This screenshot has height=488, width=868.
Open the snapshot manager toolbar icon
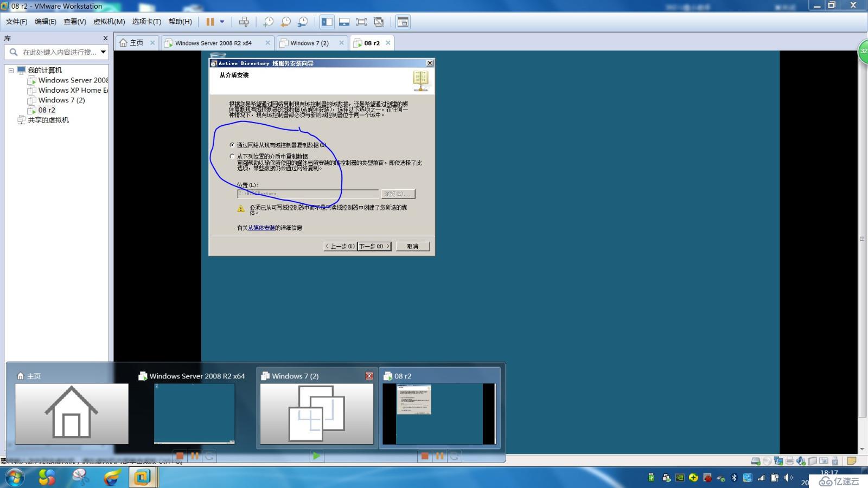click(303, 22)
